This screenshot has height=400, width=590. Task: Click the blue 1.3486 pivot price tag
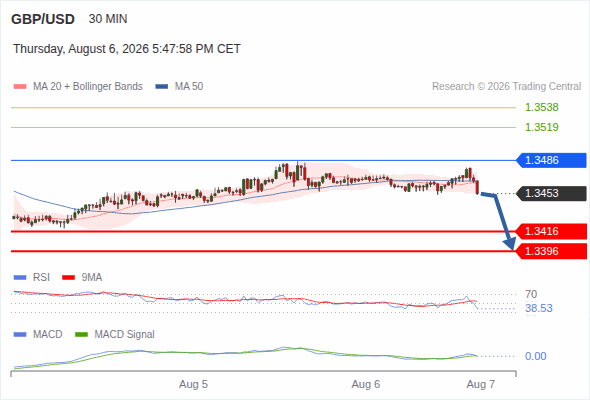coord(551,160)
